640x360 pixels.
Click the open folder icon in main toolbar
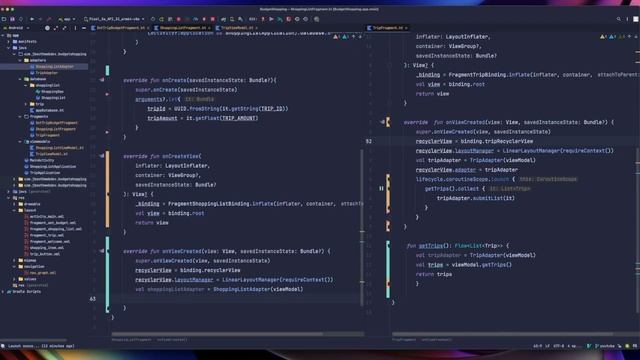(x=4, y=19)
